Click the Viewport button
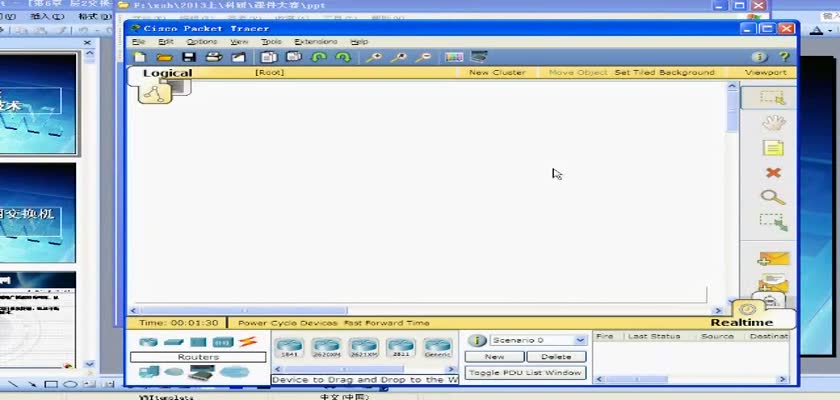This screenshot has width=840, height=400. coord(766,72)
